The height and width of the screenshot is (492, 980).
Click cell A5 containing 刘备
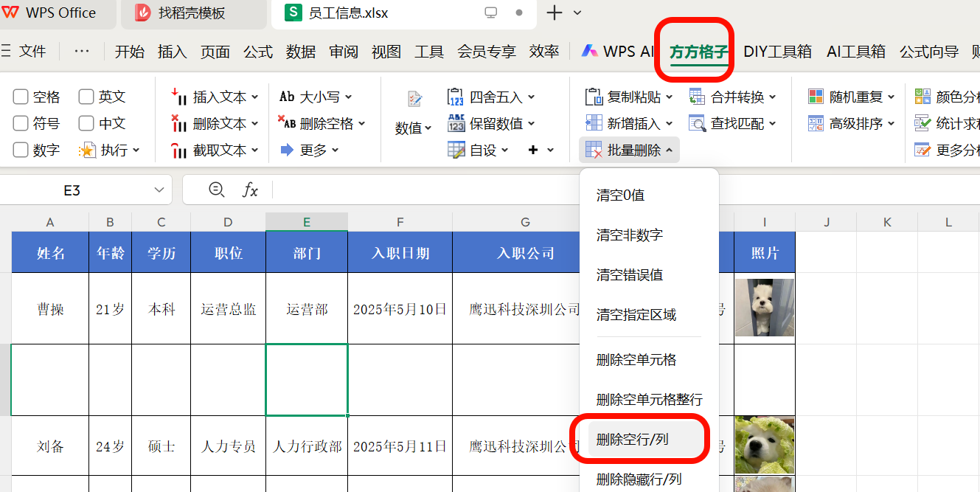[x=49, y=446]
